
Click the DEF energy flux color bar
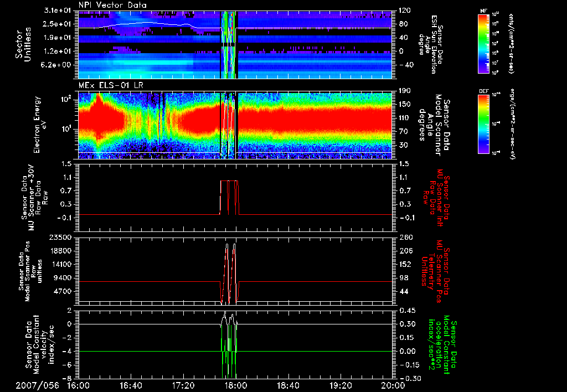tap(484, 123)
